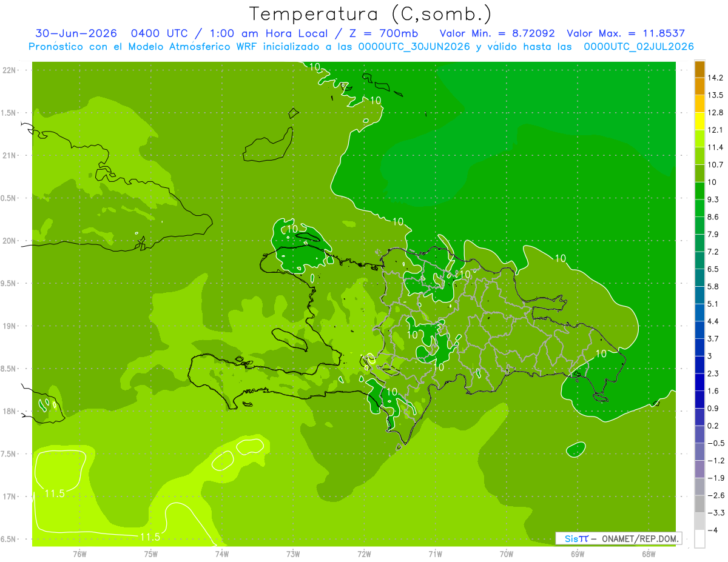The image size is (728, 562).
Task: Click 'Valor Min. = 8.72092' text
Action: coord(497,33)
